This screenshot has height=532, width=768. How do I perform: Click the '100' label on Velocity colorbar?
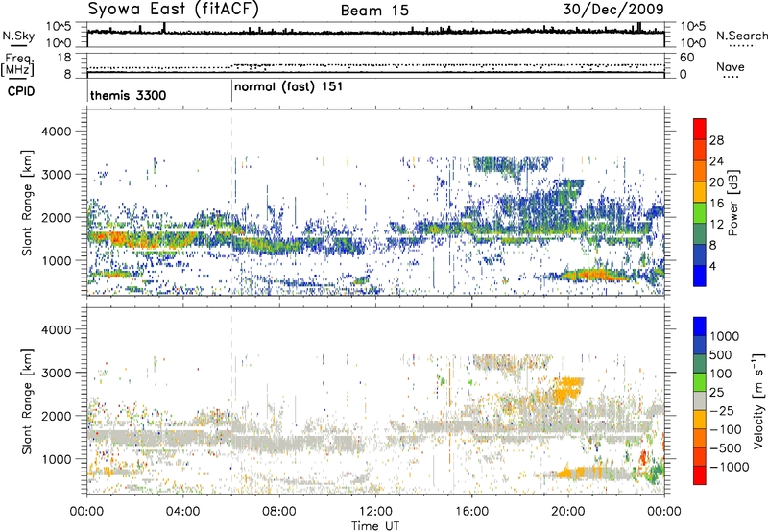[x=723, y=374]
